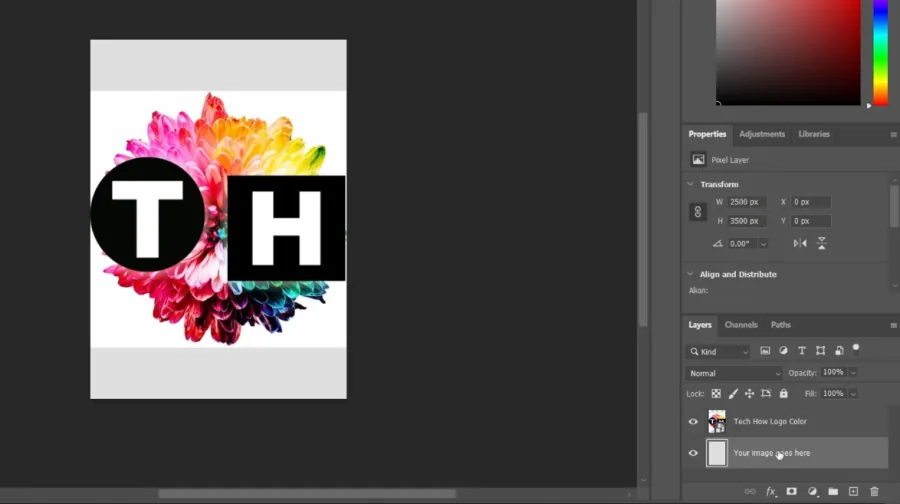Toggle the width-height link constraint icon

coord(697,212)
